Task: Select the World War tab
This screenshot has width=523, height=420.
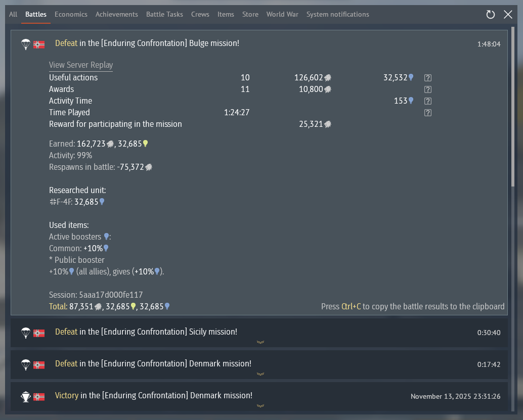Action: click(282, 14)
